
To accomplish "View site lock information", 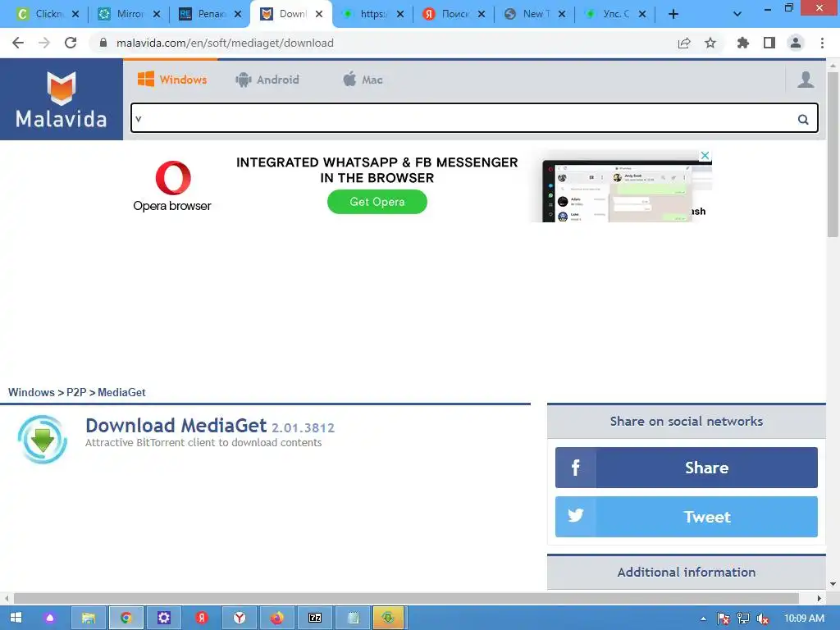I will click(x=103, y=43).
